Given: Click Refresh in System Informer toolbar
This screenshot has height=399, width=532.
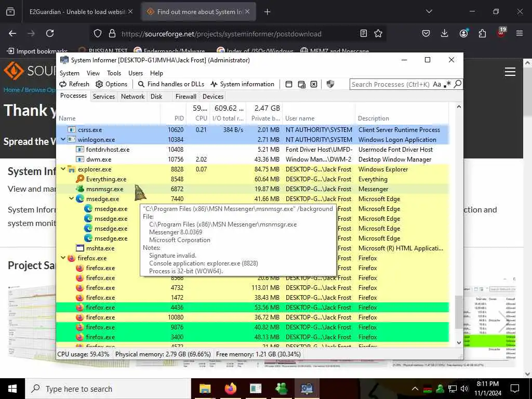Looking at the screenshot, I should (x=74, y=84).
